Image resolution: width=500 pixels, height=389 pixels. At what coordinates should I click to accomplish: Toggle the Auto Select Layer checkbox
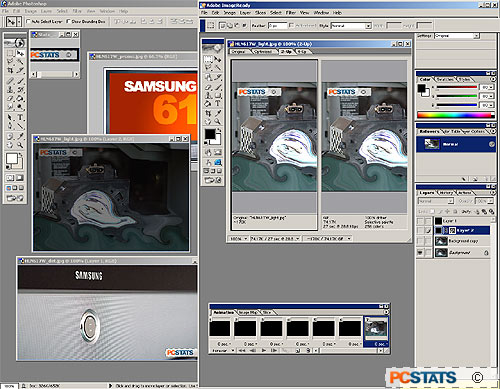28,21
